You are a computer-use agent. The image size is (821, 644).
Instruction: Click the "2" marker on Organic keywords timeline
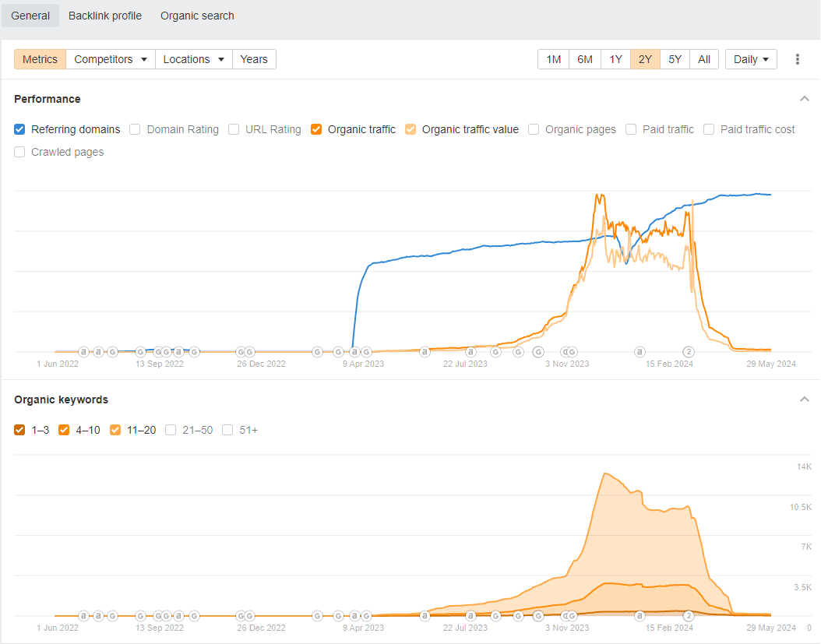point(689,616)
